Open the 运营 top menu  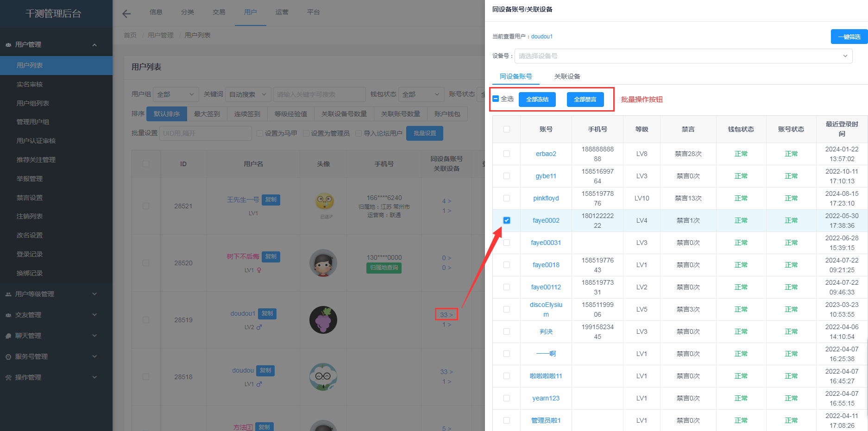pyautogui.click(x=282, y=12)
